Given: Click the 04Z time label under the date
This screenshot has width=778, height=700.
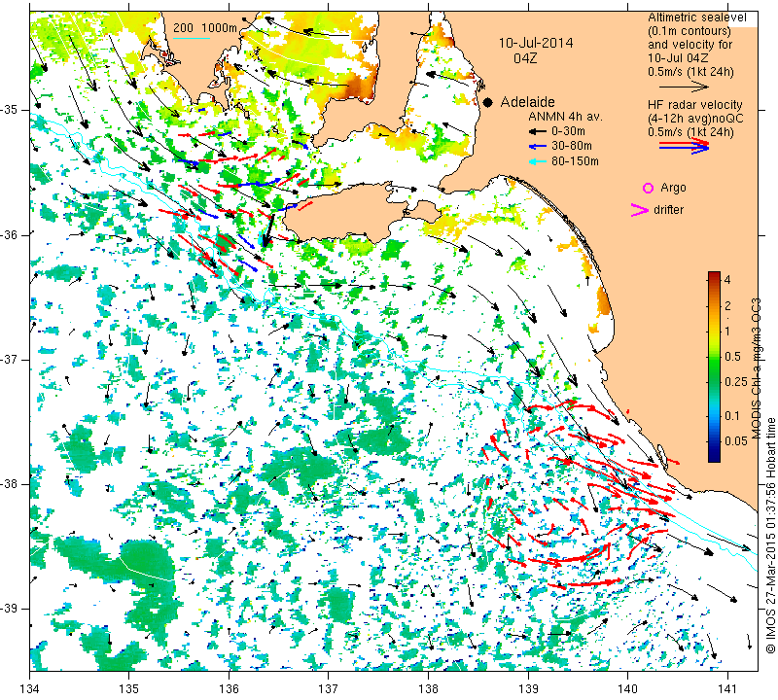Looking at the screenshot, I should [525, 58].
